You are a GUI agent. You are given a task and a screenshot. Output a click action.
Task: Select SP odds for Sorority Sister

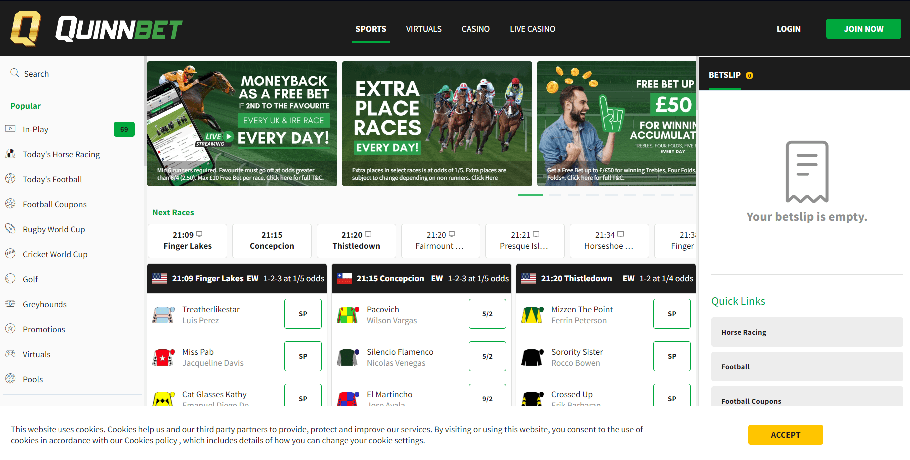[672, 356]
